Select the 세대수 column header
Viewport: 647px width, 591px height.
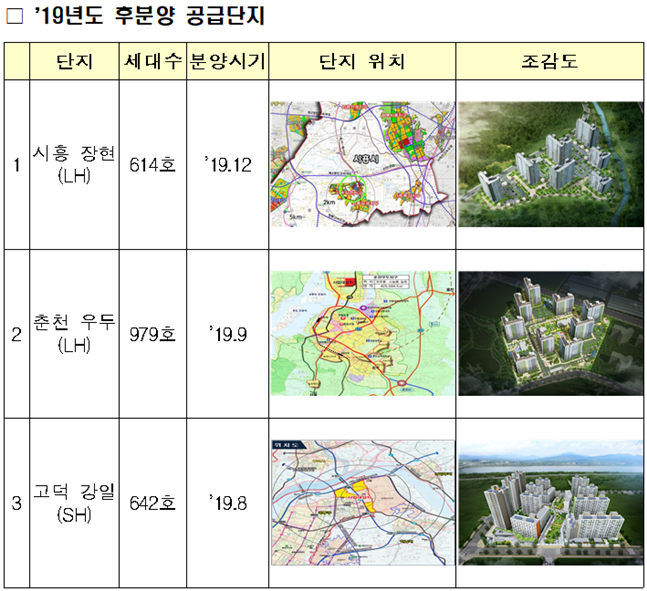[153, 61]
